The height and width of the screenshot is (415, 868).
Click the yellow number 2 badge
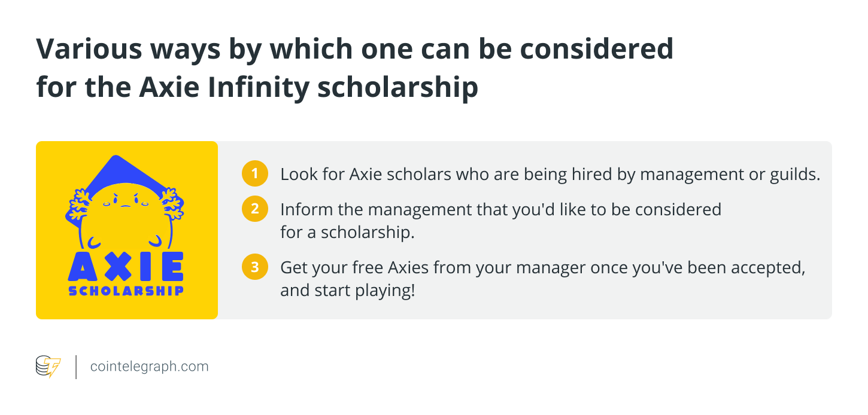click(x=254, y=209)
